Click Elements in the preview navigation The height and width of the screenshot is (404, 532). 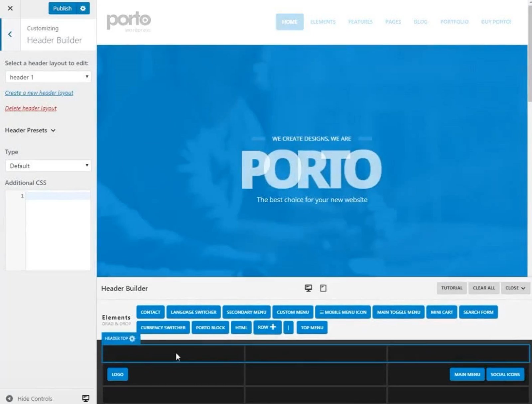(323, 22)
